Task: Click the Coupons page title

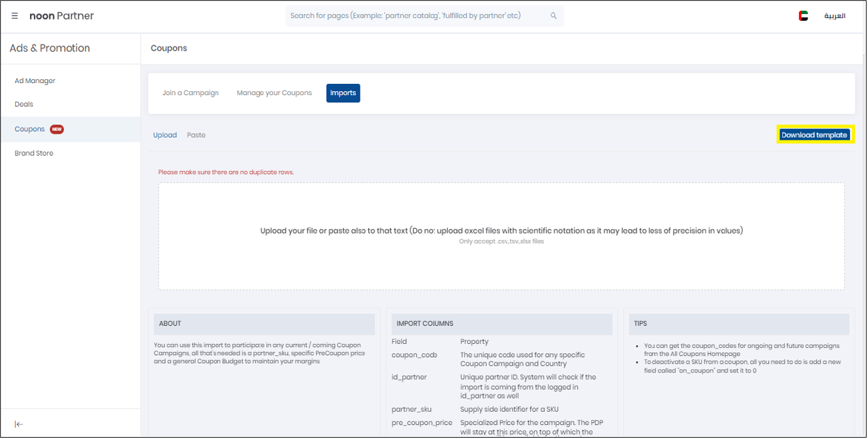Action: pos(169,49)
